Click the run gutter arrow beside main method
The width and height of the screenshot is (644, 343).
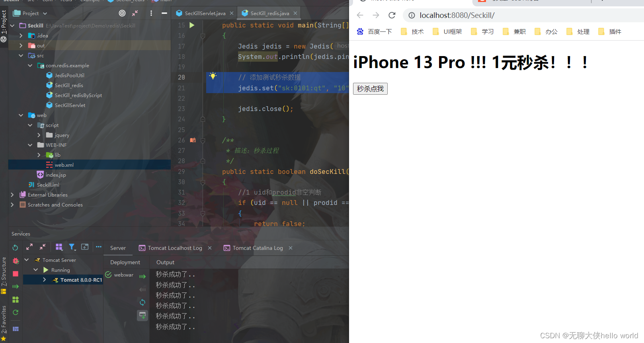192,25
